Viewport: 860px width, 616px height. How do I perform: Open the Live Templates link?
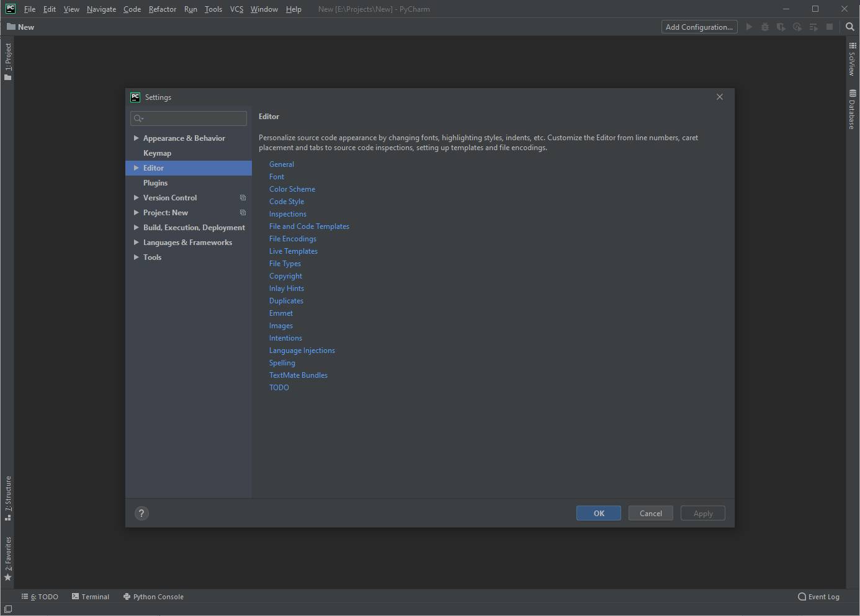point(293,251)
